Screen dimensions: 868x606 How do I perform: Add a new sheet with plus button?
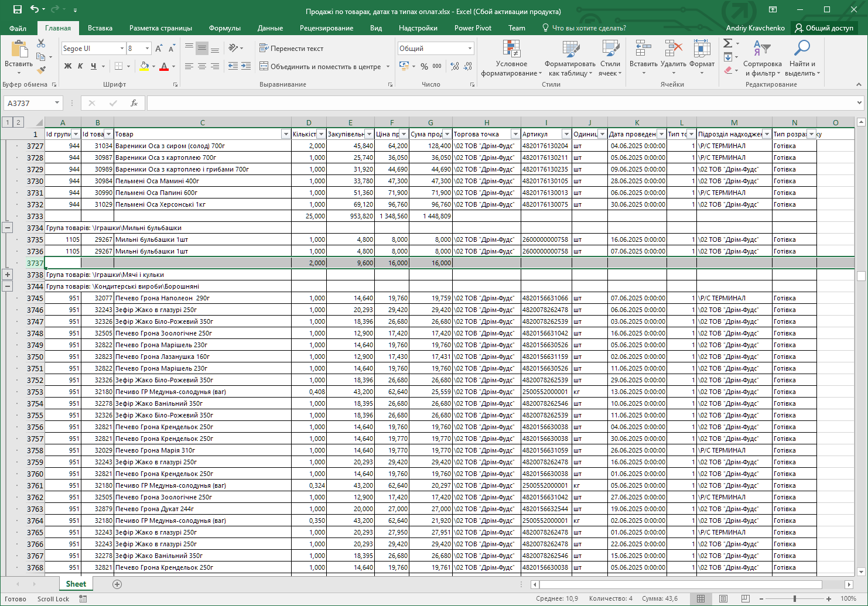click(117, 584)
